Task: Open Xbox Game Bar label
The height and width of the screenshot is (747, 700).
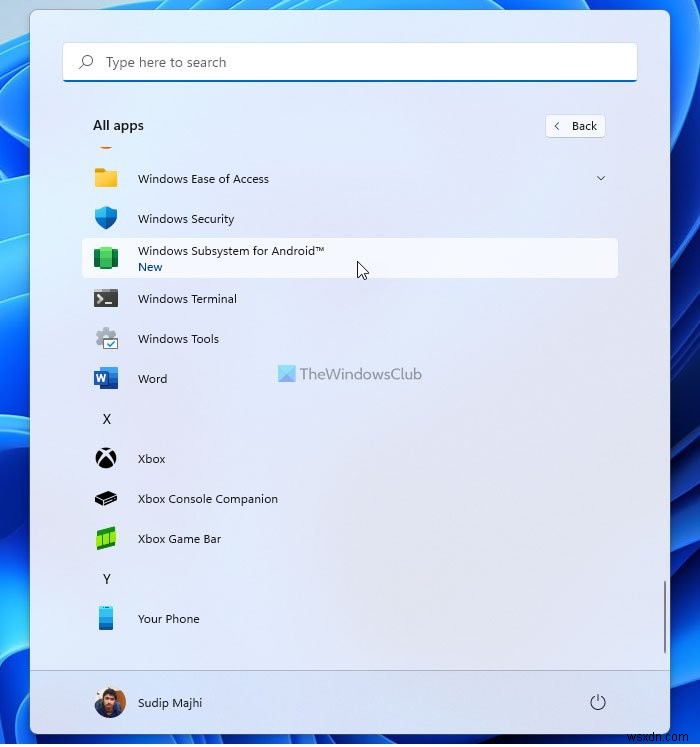Action: [x=179, y=539]
